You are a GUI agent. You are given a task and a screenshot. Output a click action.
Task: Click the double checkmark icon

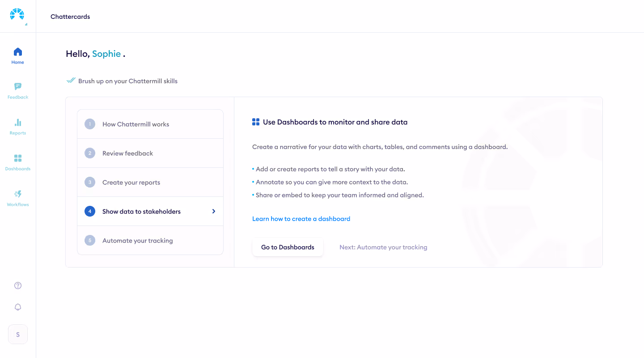[71, 81]
